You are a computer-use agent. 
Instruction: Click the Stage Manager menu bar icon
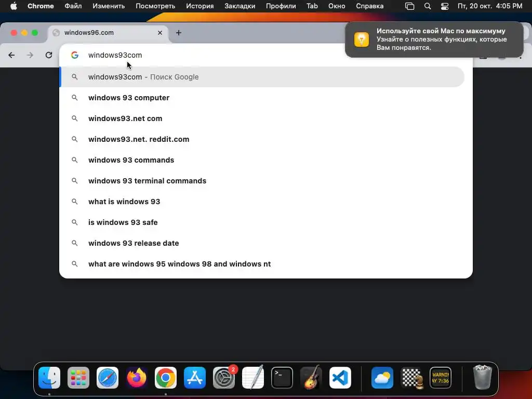coord(409,6)
